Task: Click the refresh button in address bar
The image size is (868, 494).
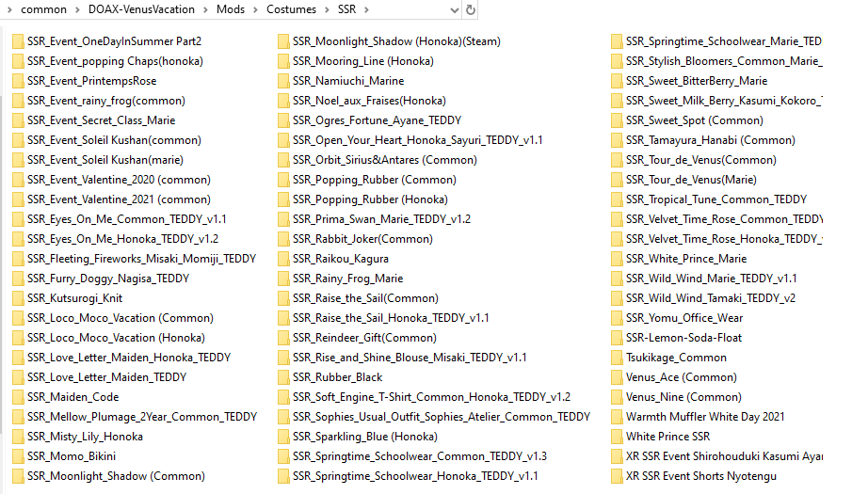Action: point(470,9)
